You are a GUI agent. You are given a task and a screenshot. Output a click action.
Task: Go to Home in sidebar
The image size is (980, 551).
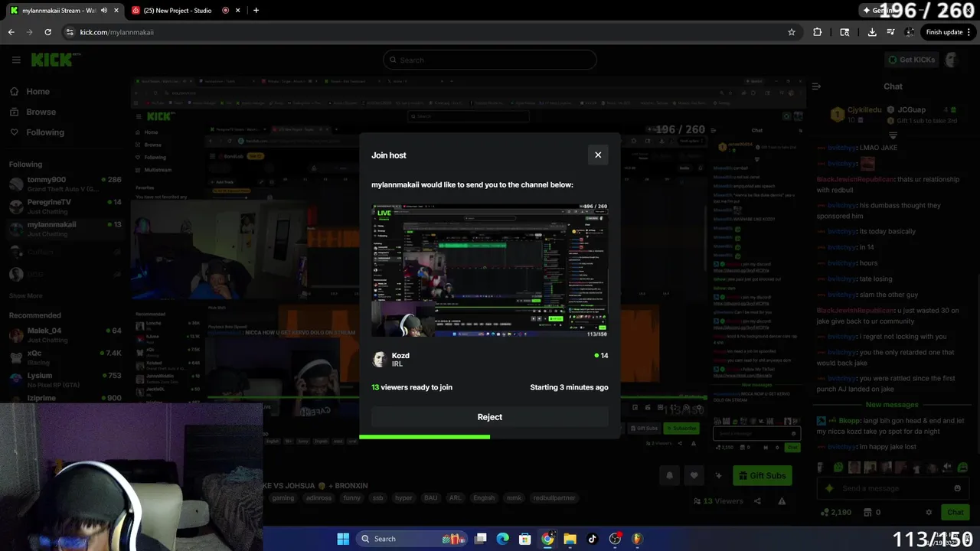[30, 91]
